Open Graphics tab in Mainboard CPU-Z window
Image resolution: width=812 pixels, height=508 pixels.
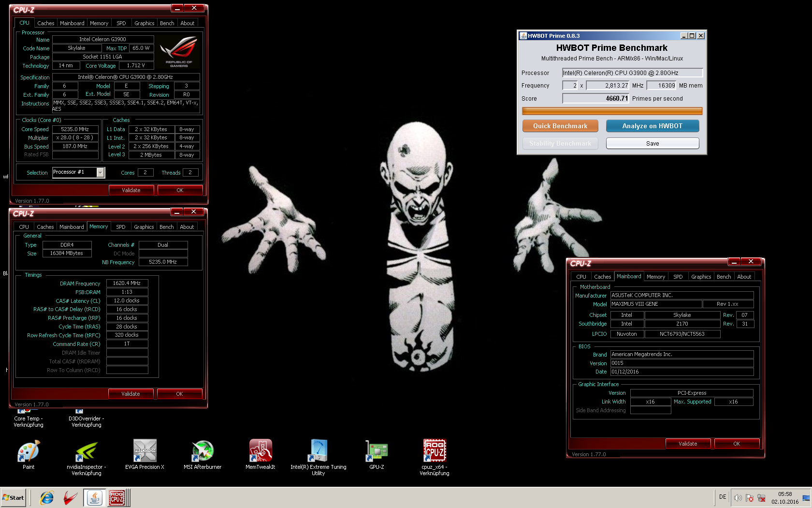[x=701, y=277]
